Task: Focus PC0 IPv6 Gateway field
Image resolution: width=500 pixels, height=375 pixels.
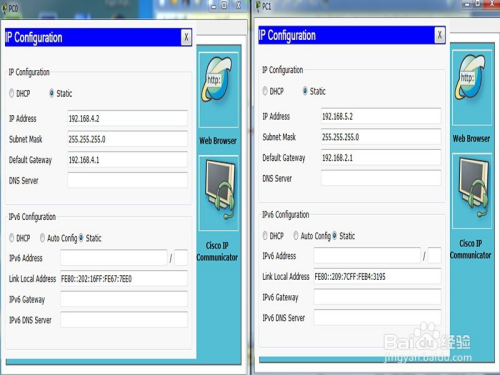Action: coord(124,299)
